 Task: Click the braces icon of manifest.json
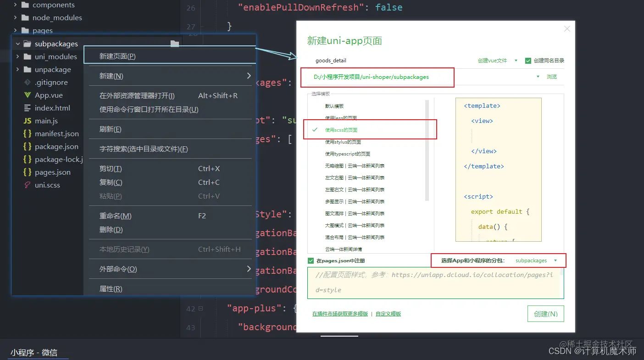tap(27, 134)
